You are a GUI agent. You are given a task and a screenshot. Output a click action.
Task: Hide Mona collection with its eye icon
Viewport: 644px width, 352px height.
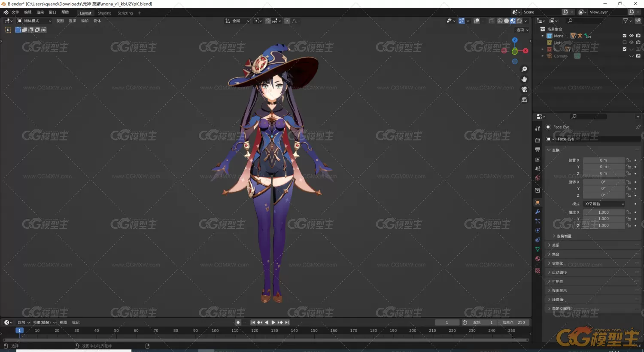pyautogui.click(x=631, y=36)
